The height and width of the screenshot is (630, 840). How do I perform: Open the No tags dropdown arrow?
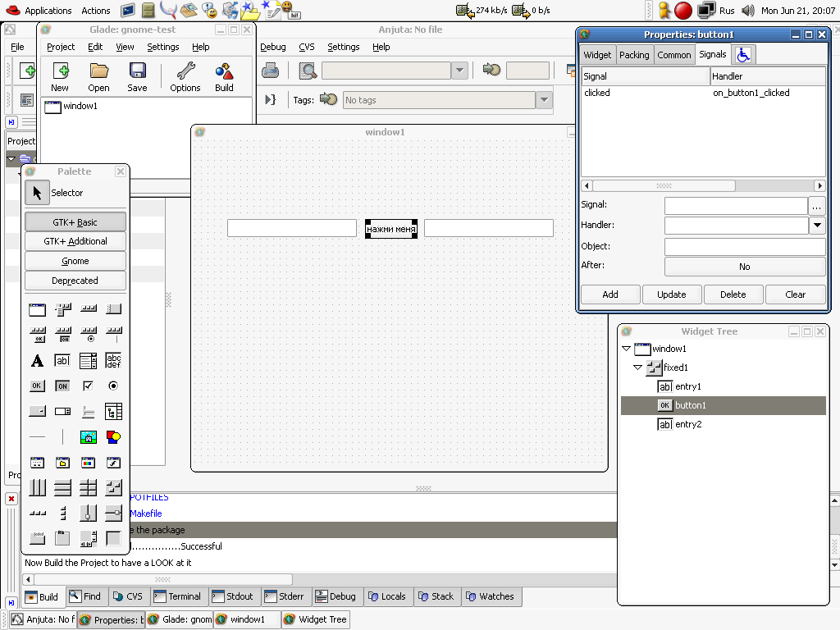pos(545,99)
